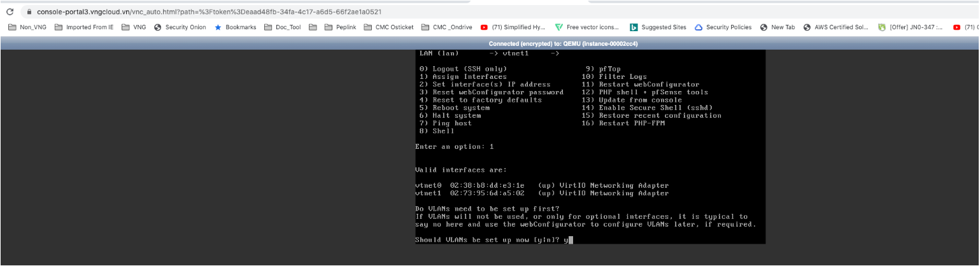This screenshot has height=266, width=980.
Task: Open the Suggested Sites Bing bookmark
Action: tap(658, 27)
